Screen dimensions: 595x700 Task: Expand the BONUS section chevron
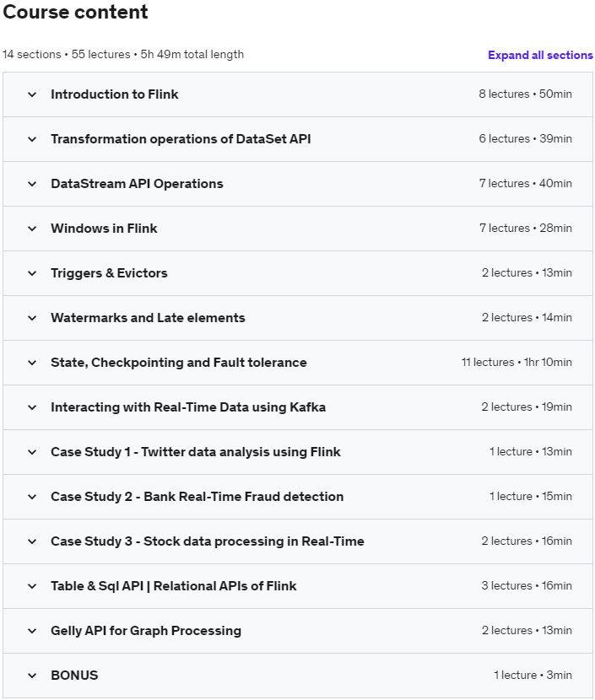click(32, 676)
